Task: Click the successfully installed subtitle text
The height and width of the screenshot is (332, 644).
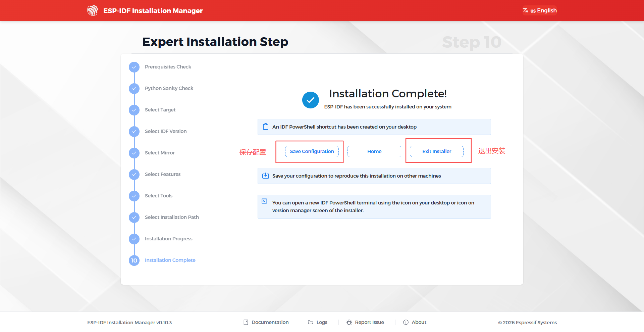Action: (388, 107)
